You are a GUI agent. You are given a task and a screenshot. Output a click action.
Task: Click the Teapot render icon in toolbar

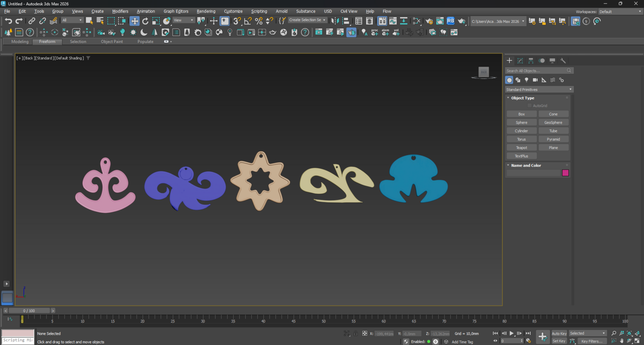tap(462, 21)
